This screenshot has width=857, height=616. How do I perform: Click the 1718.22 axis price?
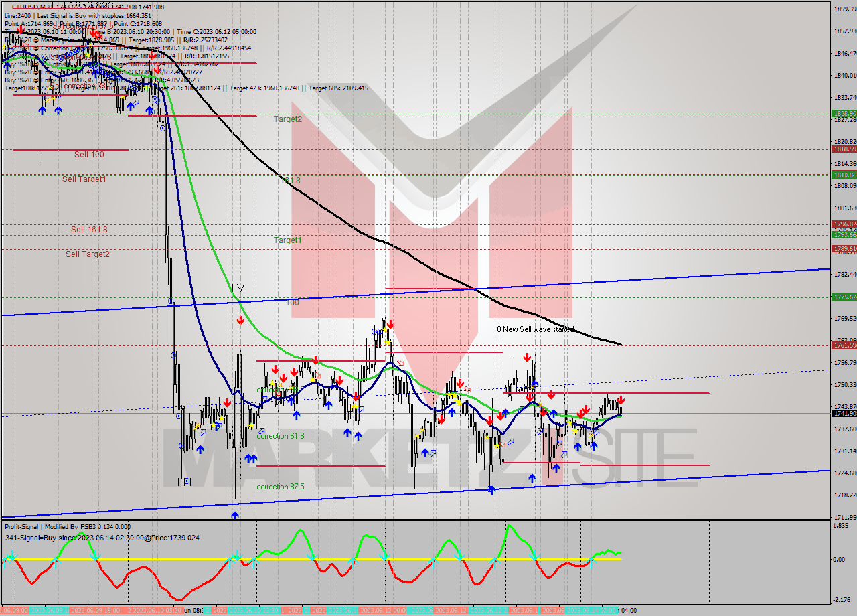(x=844, y=495)
